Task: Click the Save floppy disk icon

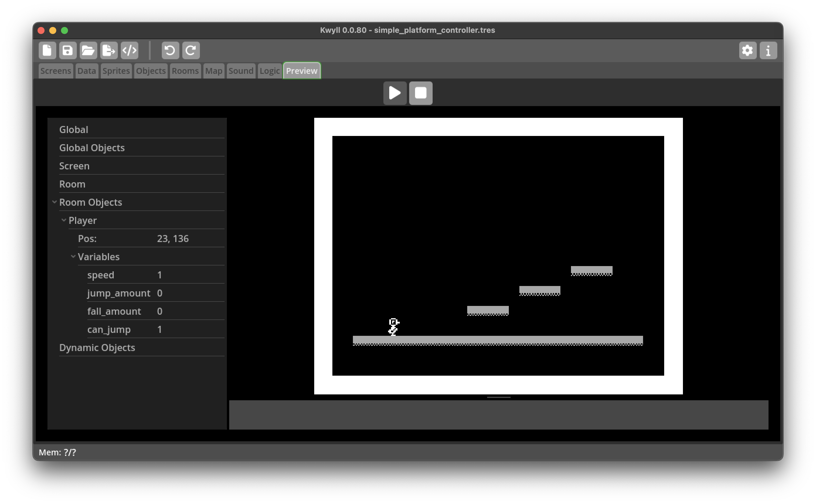Action: point(68,50)
